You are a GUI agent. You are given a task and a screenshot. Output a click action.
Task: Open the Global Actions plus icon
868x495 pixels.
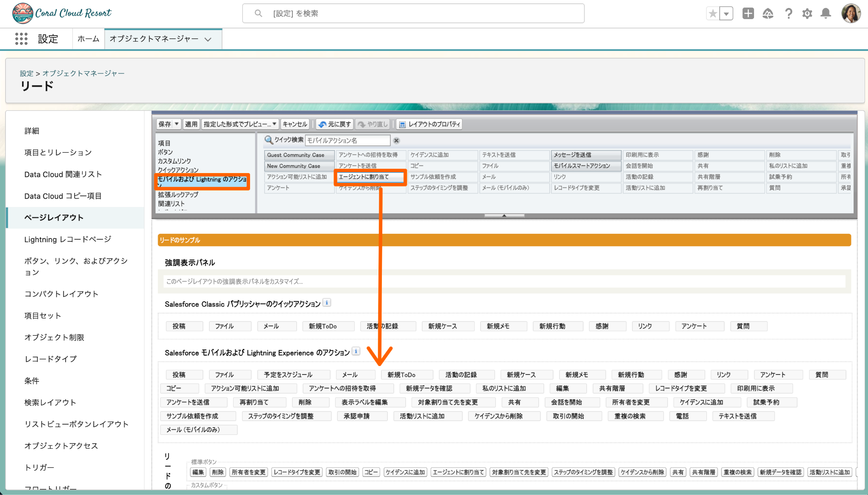(748, 14)
